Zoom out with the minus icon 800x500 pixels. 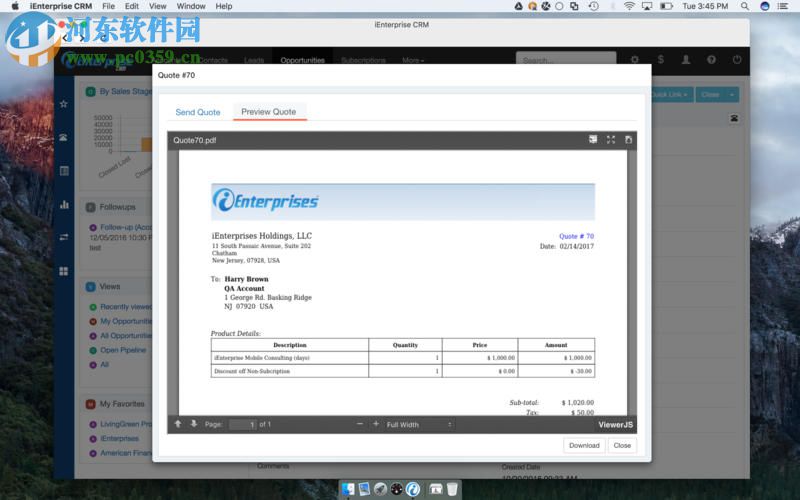click(x=360, y=424)
